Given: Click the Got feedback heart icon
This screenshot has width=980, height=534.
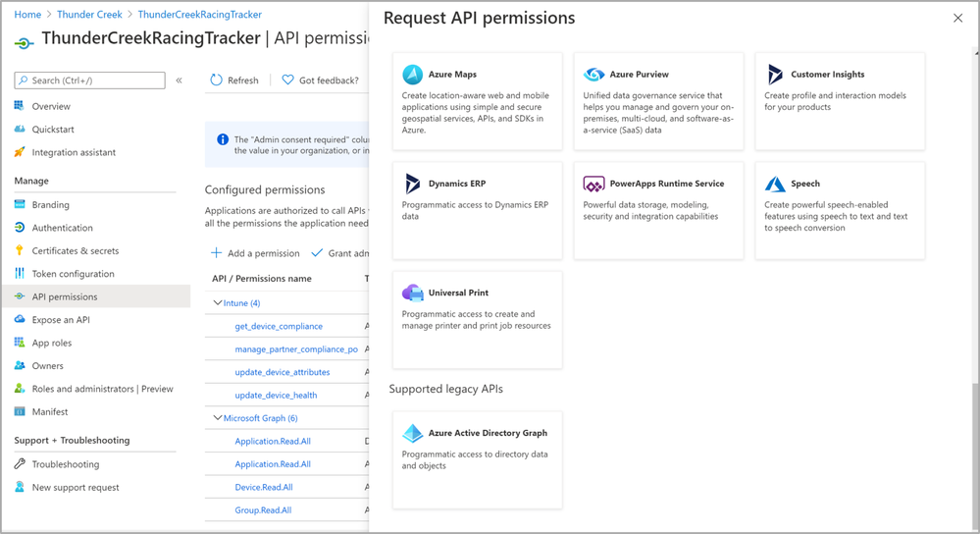Looking at the screenshot, I should [x=287, y=80].
